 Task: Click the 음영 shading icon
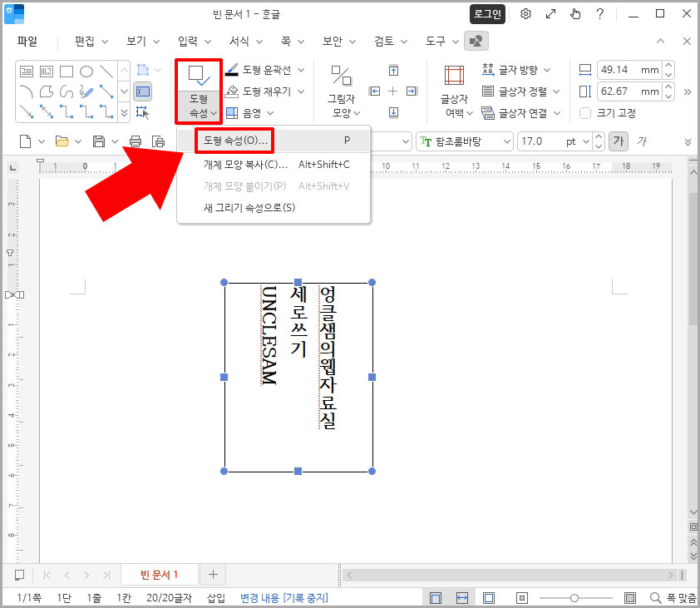coord(232,112)
